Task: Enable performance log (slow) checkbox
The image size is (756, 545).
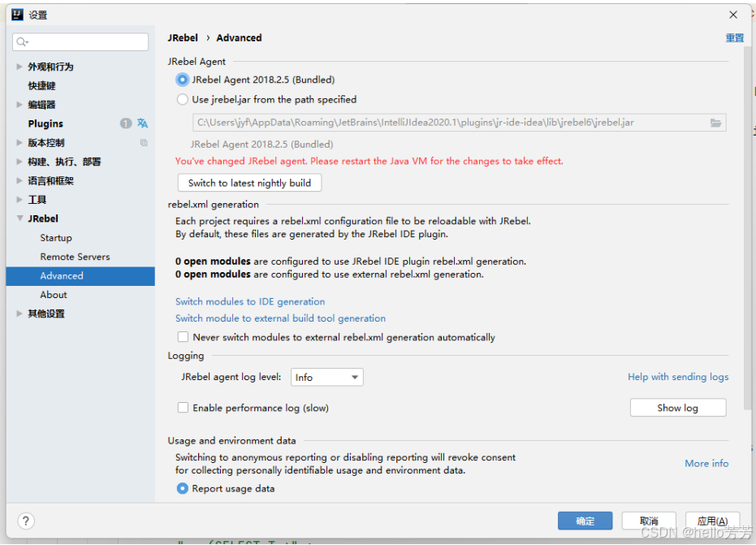Action: tap(183, 408)
